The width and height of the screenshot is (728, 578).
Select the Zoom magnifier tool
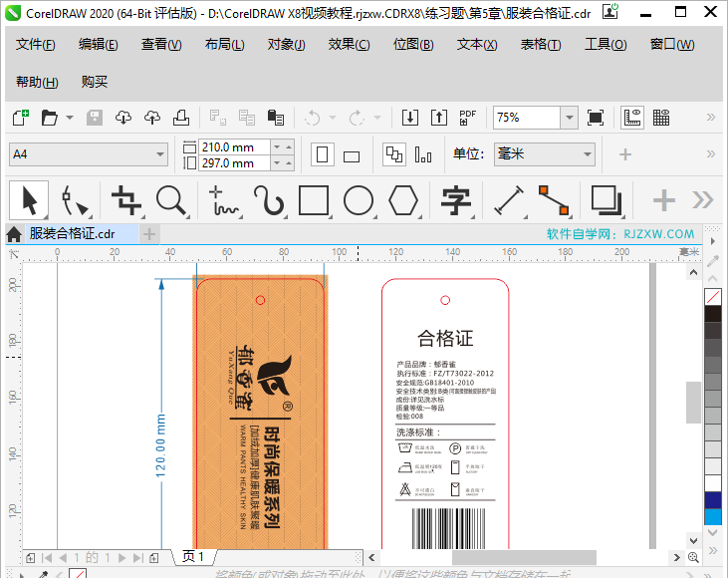[x=171, y=200]
